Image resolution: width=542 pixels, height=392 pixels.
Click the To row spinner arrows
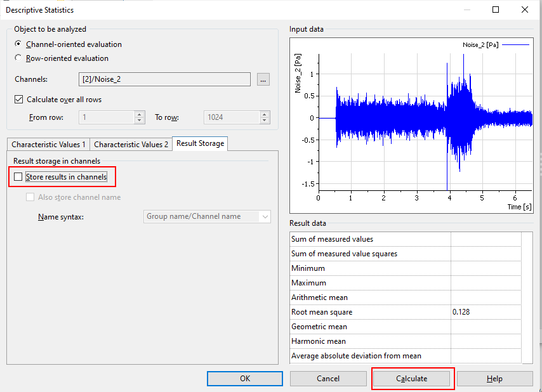(264, 117)
